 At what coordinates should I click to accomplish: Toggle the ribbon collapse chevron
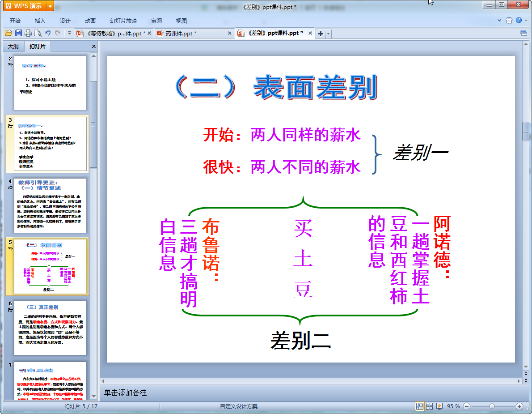499,21
